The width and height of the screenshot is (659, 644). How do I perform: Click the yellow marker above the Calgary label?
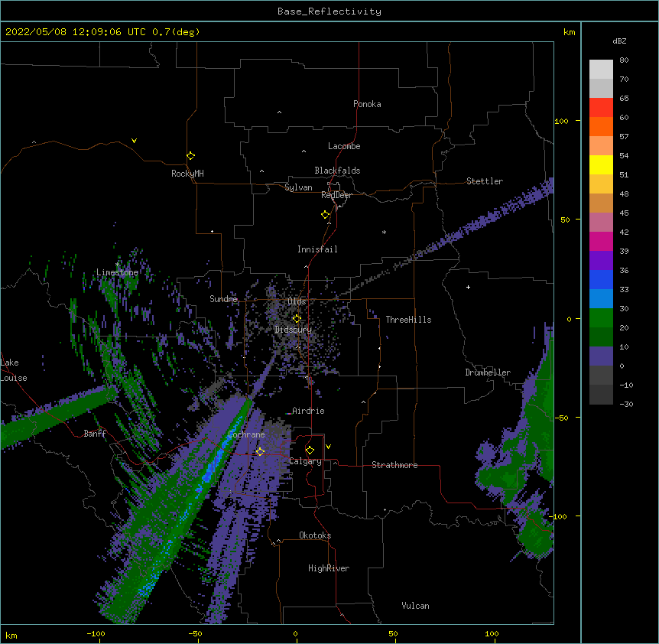[310, 450]
